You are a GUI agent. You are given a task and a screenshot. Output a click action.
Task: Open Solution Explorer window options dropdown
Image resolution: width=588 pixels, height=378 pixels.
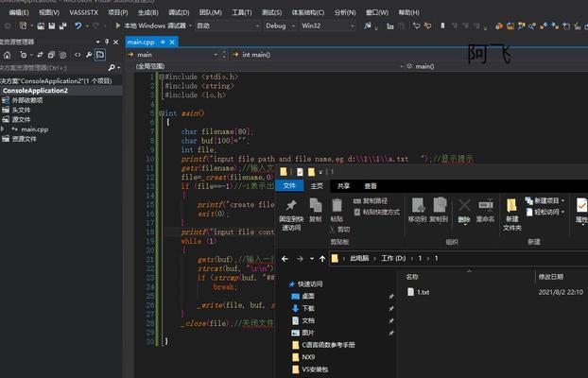tap(98, 42)
